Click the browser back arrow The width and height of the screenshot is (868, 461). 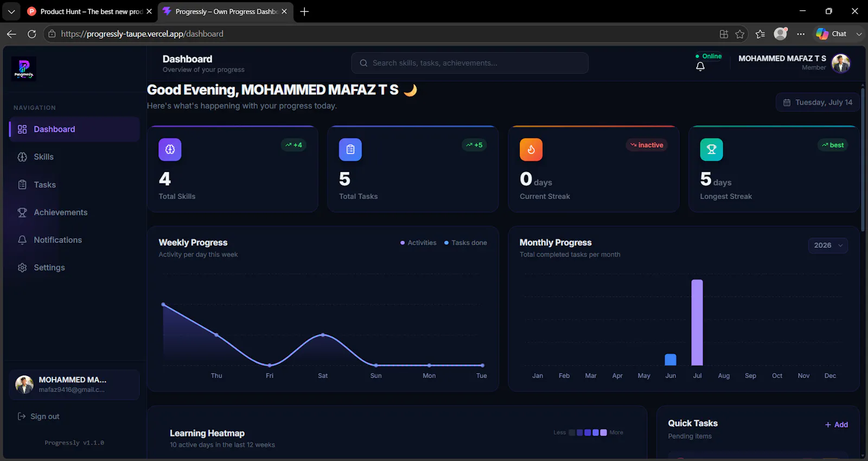point(11,34)
